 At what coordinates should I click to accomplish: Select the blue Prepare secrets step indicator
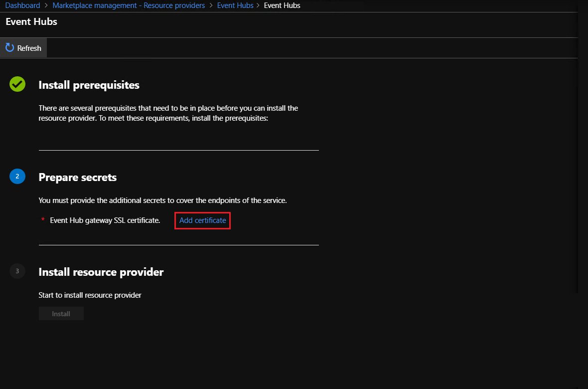tap(17, 176)
